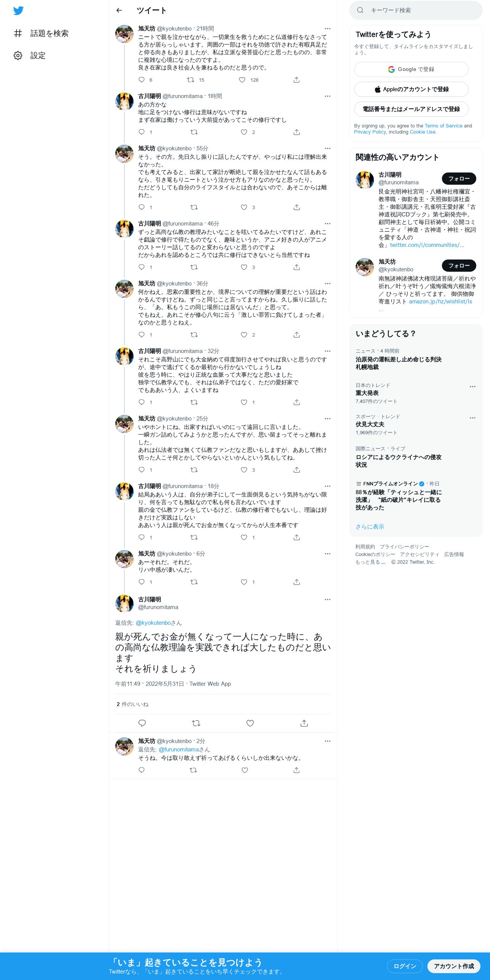Screen dimensions: 490x980
Task: Like the main tweet by 古川陽明
Action: 250,723
